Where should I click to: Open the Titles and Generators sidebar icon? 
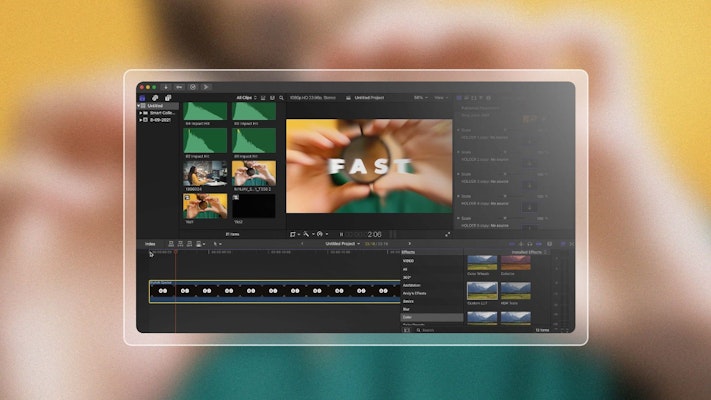(168, 97)
